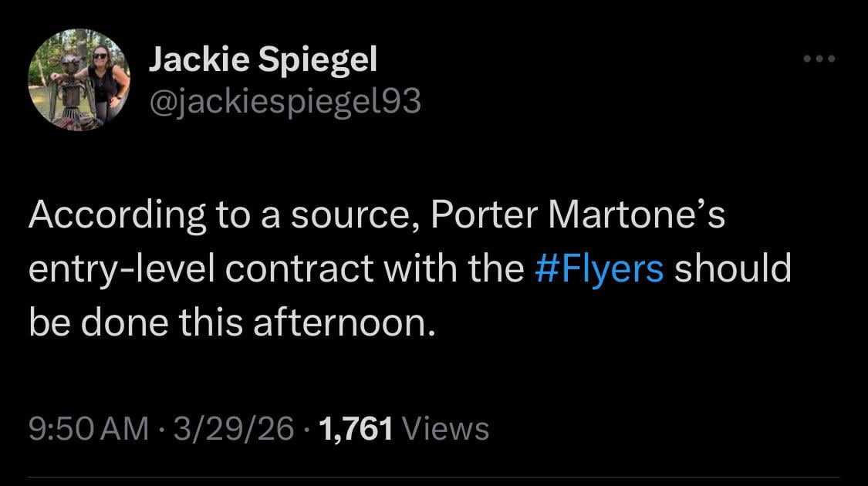Click the 9:50 AM timestamp
The width and height of the screenshot is (868, 486).
(89, 428)
